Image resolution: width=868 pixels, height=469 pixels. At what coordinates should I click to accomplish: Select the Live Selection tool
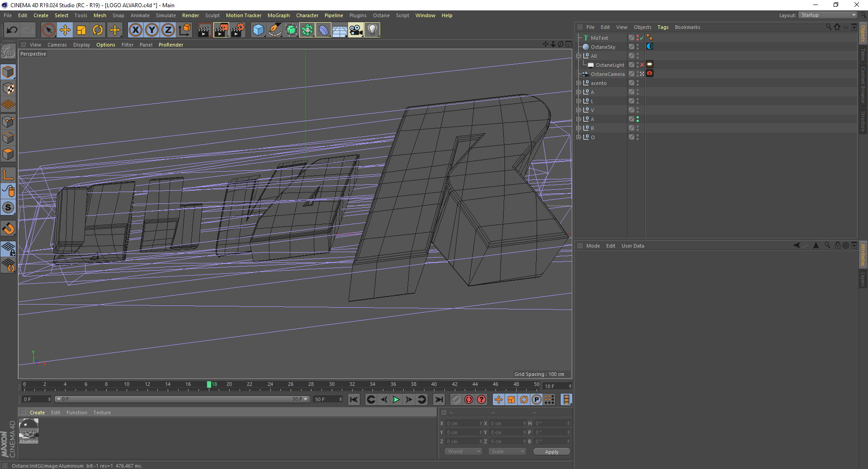coord(48,30)
